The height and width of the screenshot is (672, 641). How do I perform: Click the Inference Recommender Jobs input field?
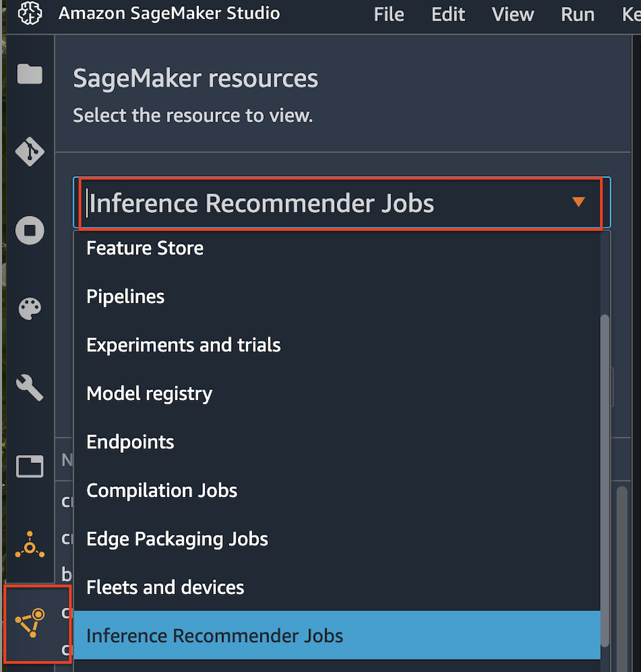point(308,204)
